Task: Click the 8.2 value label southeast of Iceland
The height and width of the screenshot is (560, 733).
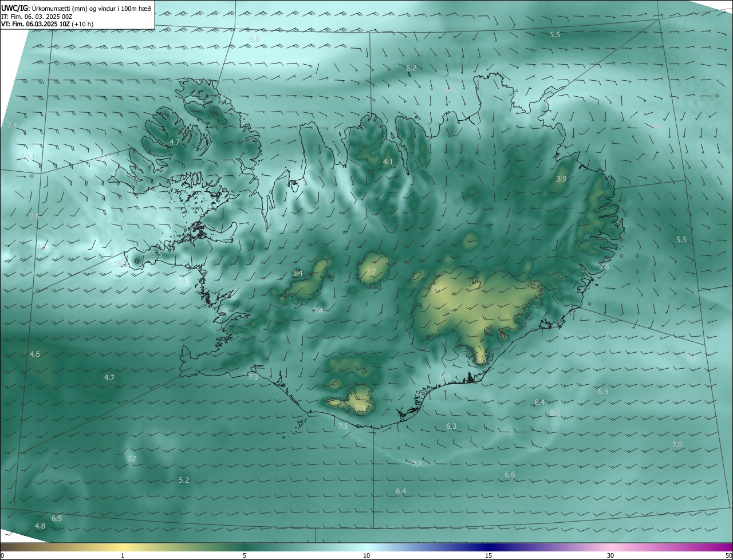Action: pos(555,413)
